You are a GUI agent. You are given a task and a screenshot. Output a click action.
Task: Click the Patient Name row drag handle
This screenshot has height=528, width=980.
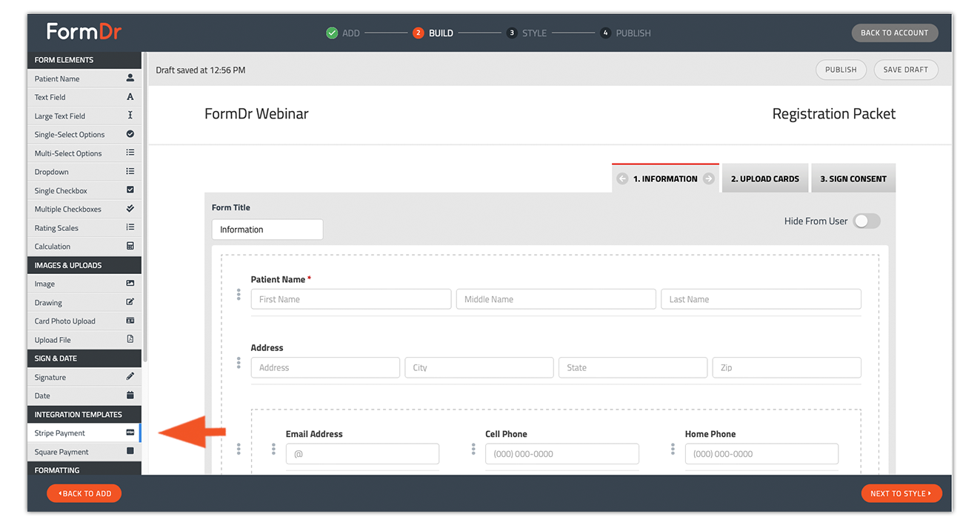click(x=239, y=294)
